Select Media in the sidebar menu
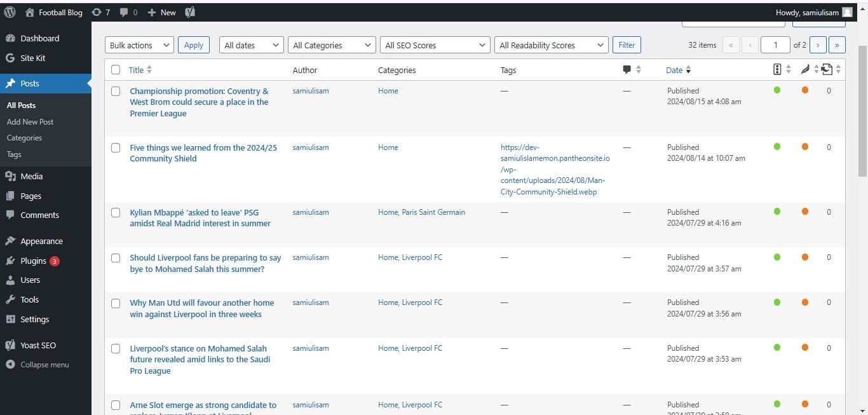 pyautogui.click(x=31, y=176)
